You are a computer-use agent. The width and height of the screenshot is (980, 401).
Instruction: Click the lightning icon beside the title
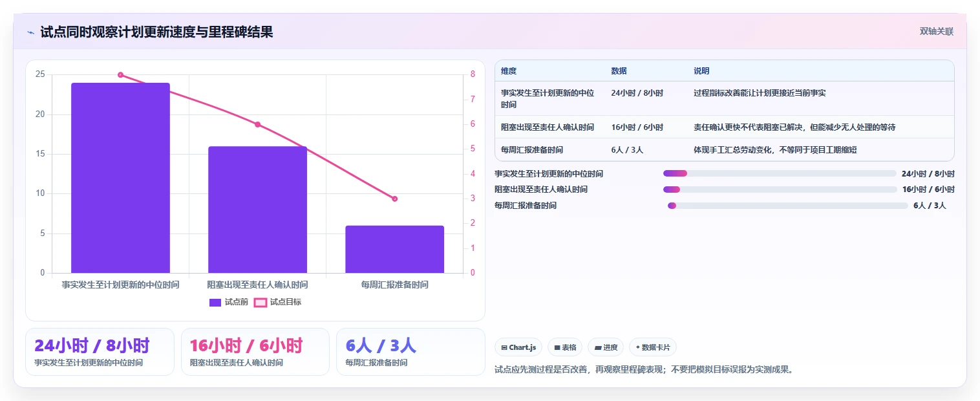(x=31, y=32)
